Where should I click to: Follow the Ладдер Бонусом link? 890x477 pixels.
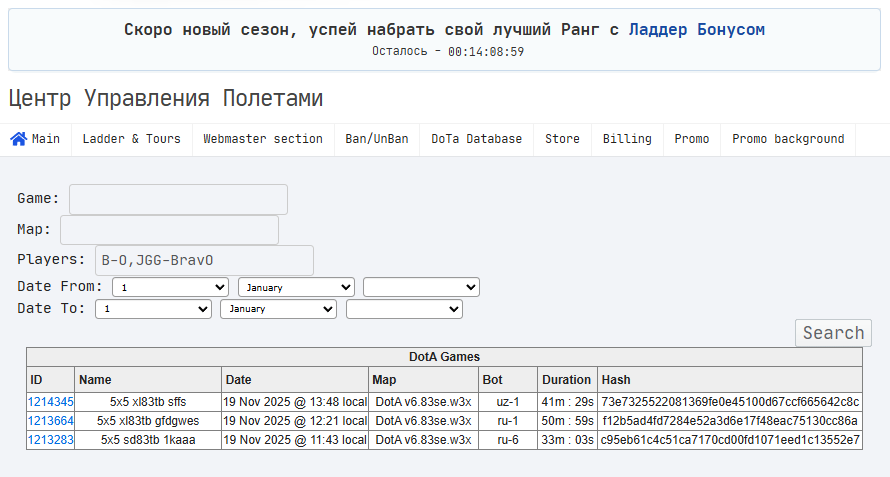[x=696, y=29]
